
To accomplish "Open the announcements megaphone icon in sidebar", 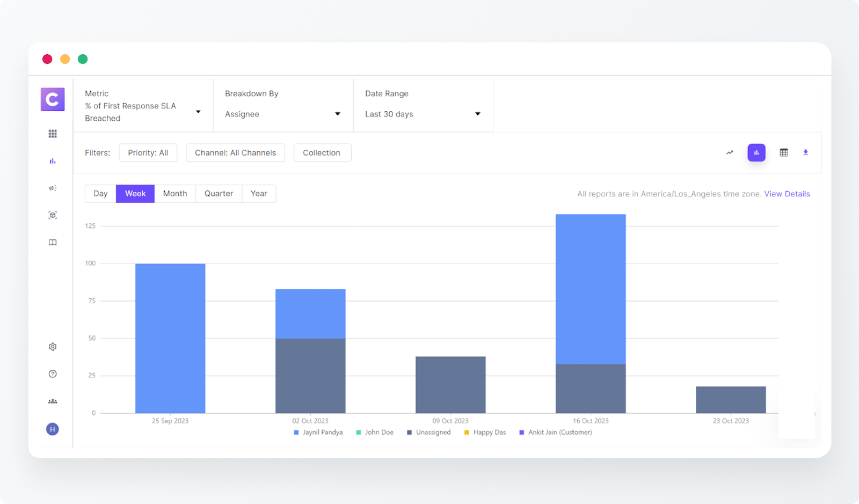I will coord(52,188).
